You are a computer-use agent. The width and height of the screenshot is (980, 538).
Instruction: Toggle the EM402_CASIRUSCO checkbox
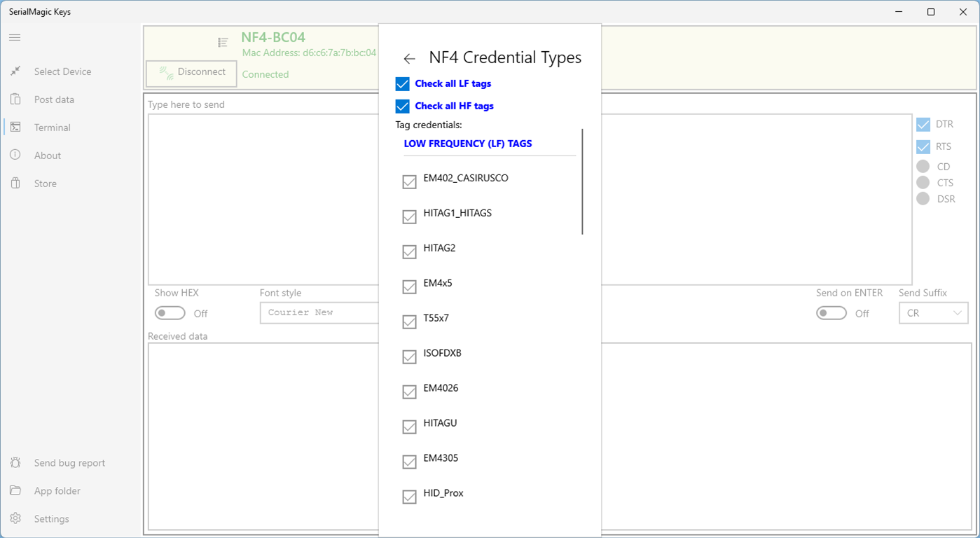[410, 182]
